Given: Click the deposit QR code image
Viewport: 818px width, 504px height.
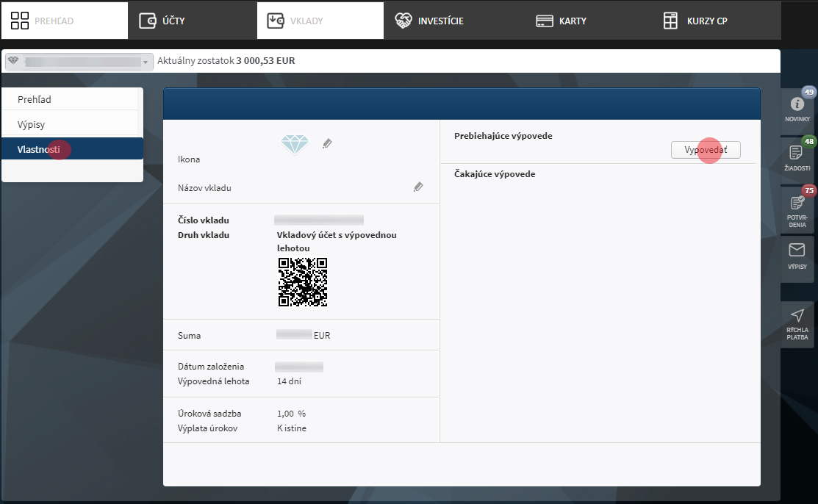Looking at the screenshot, I should point(302,282).
